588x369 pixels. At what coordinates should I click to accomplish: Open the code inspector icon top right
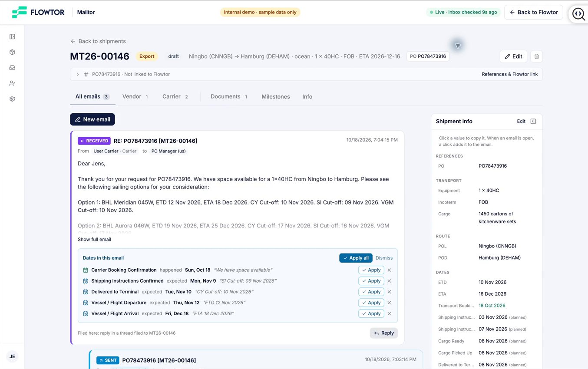coord(578,14)
